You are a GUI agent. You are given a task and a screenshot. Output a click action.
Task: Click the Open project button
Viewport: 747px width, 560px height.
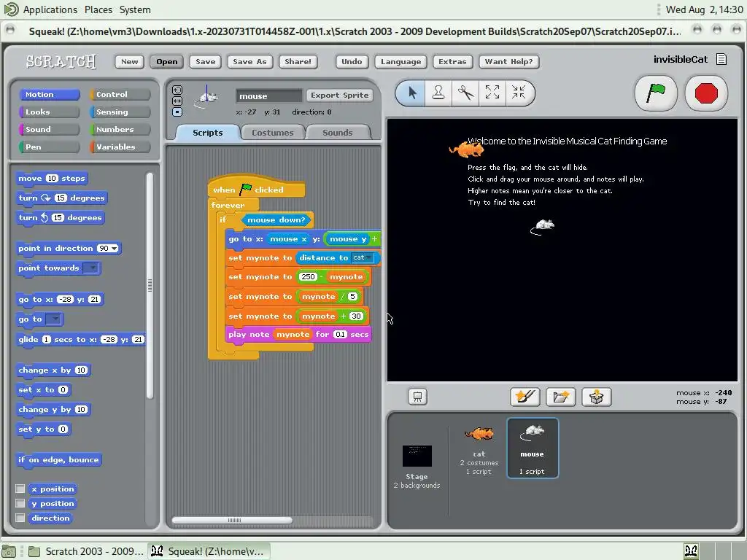click(167, 61)
